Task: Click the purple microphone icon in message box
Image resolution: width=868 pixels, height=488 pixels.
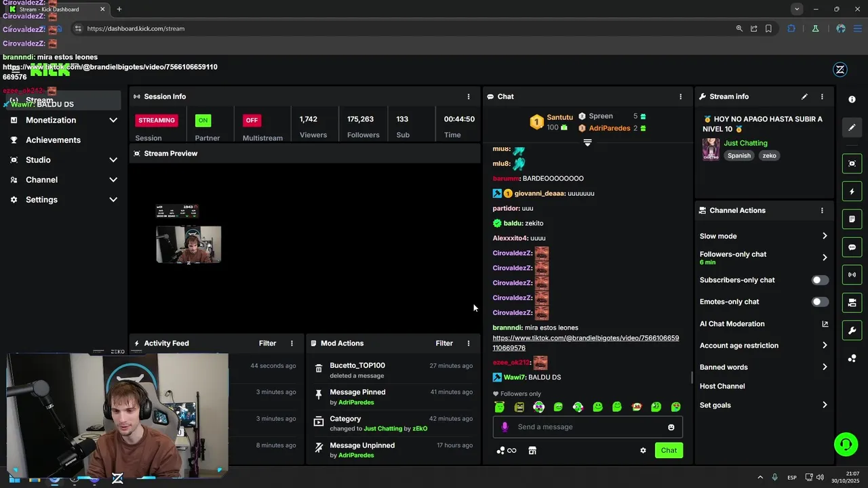Action: (x=505, y=427)
